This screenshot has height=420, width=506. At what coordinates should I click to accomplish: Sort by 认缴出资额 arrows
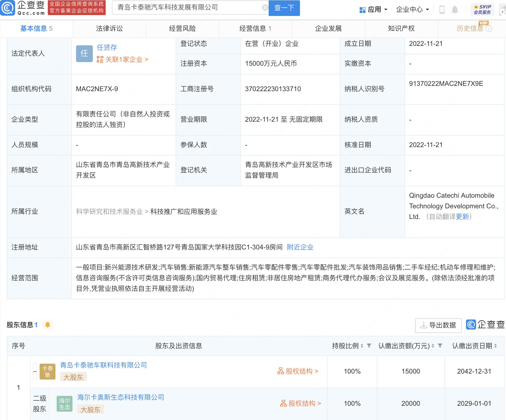pyautogui.click(x=433, y=346)
